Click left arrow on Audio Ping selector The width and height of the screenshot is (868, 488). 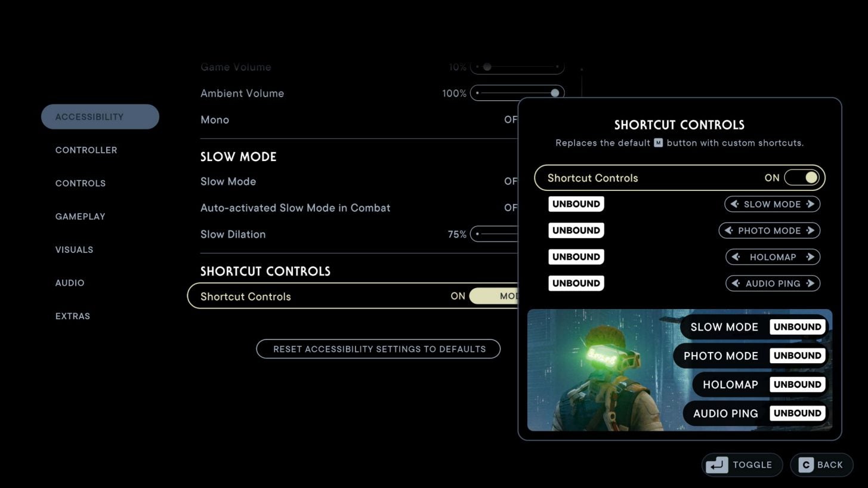click(736, 283)
